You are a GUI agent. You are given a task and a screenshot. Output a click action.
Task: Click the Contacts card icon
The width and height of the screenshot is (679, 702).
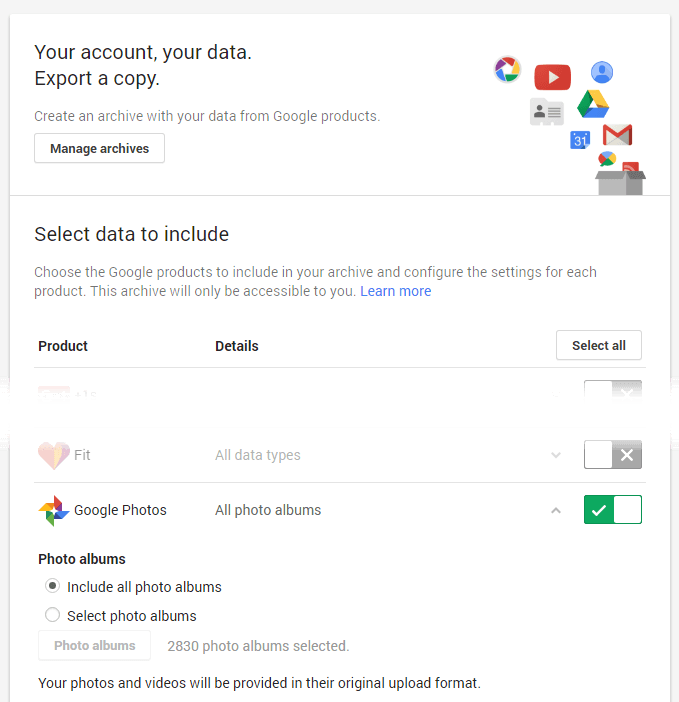[547, 112]
